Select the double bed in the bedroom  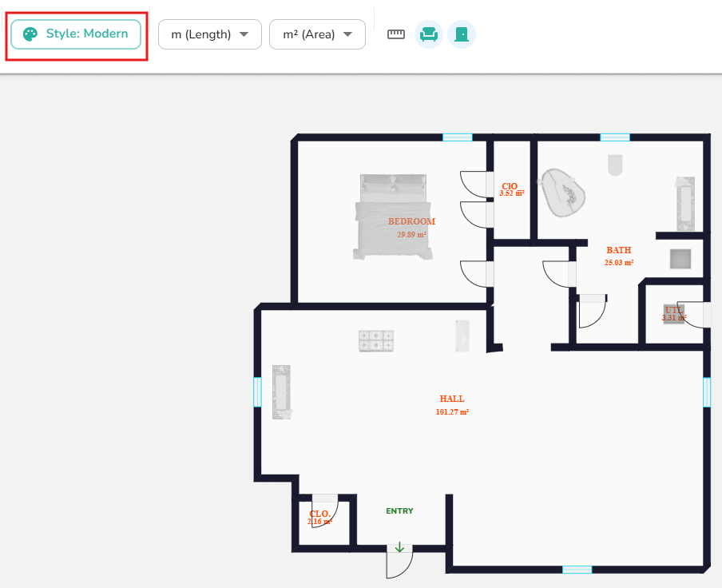(393, 217)
